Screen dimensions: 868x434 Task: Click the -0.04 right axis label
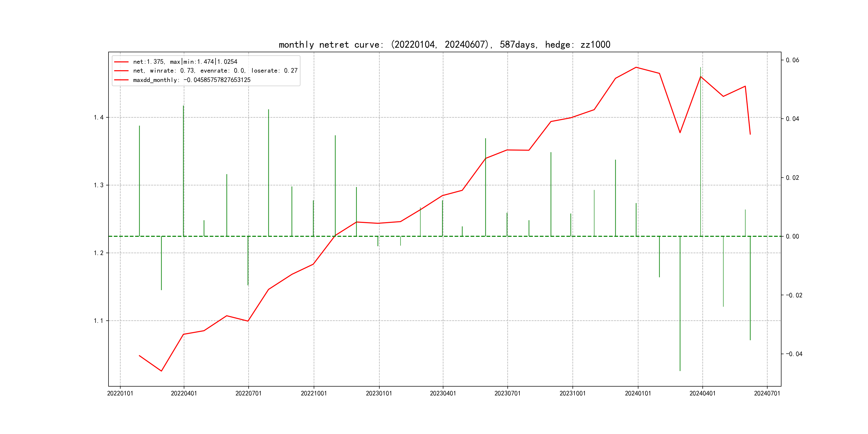(x=794, y=354)
